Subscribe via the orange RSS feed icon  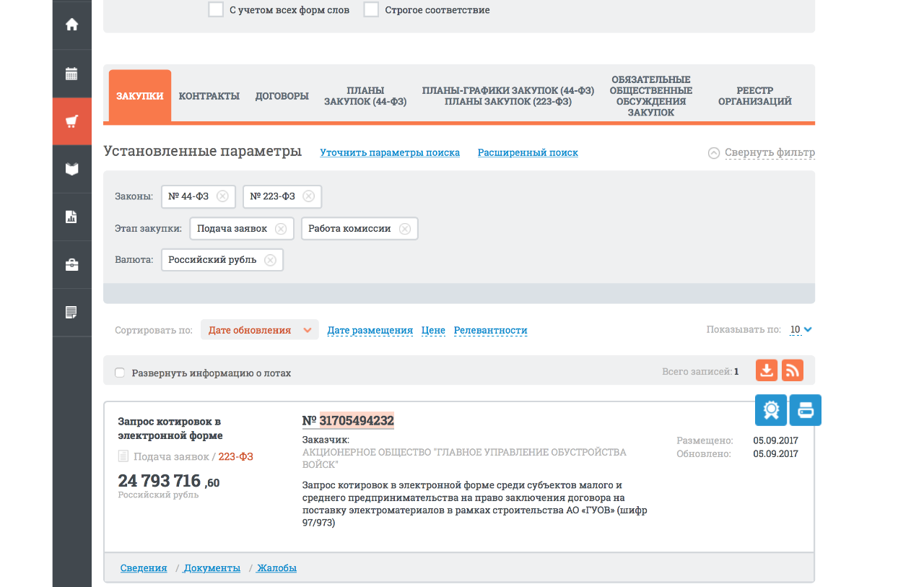click(793, 370)
